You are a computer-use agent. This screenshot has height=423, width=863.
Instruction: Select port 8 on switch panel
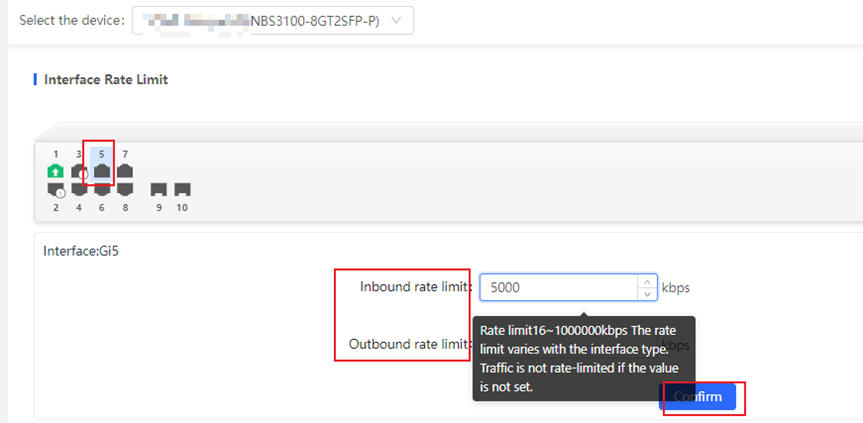[x=125, y=189]
